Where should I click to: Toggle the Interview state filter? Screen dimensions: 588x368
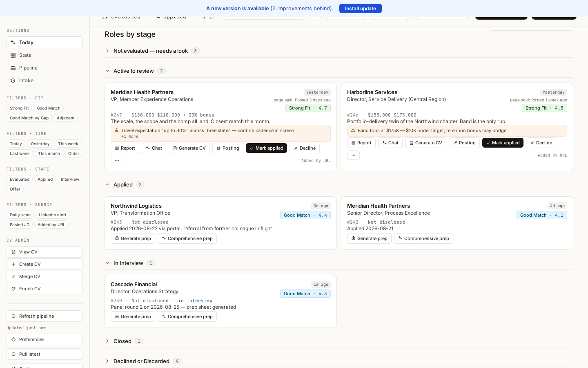tap(70, 180)
